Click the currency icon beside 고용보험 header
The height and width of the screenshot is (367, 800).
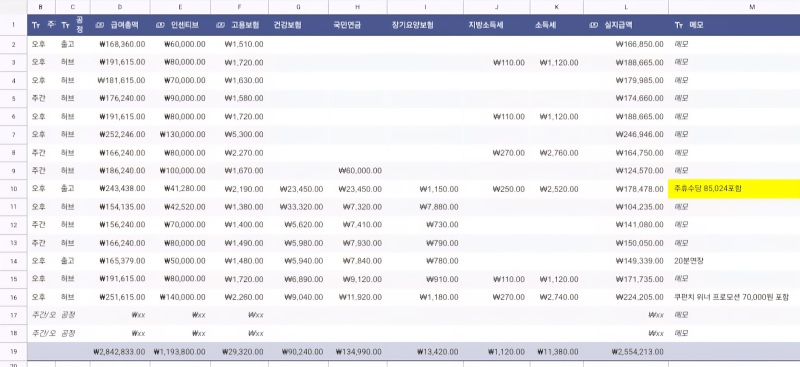[220, 25]
